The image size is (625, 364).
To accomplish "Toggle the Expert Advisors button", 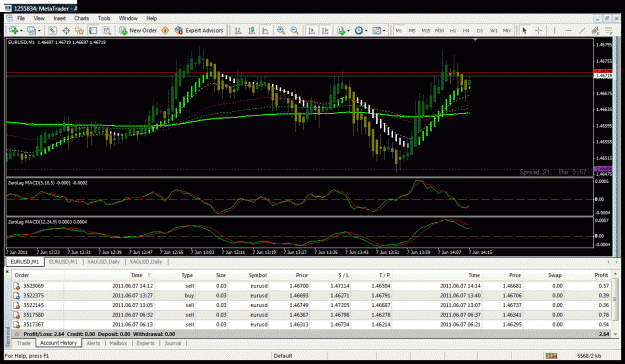I will coord(199,30).
